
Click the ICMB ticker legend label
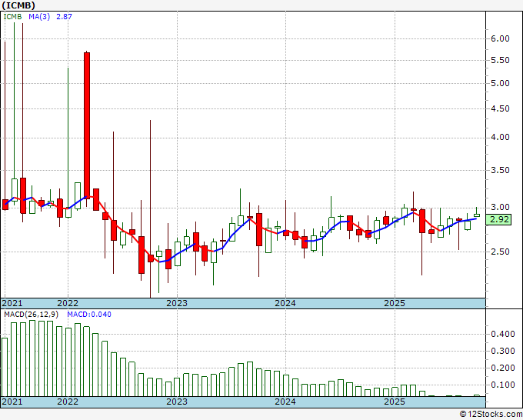[12, 17]
